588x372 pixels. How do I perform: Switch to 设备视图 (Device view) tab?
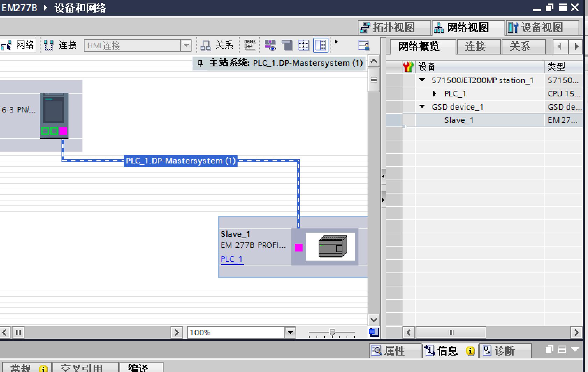[542, 28]
